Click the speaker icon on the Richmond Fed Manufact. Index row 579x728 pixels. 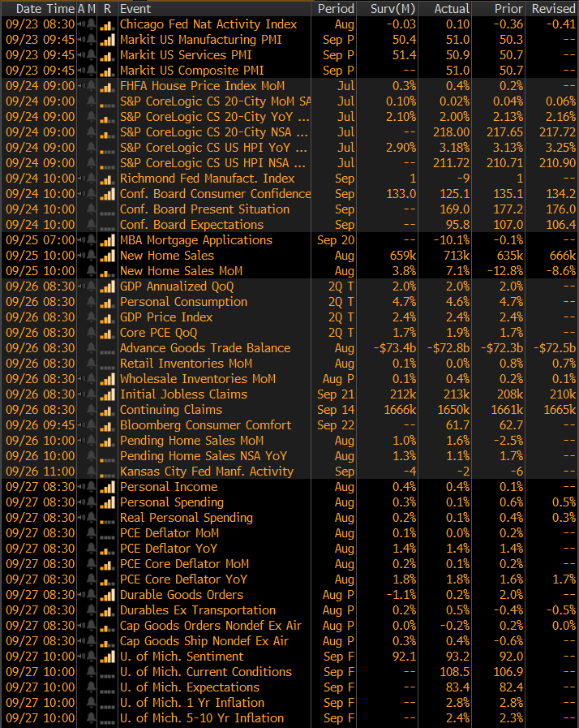81,179
